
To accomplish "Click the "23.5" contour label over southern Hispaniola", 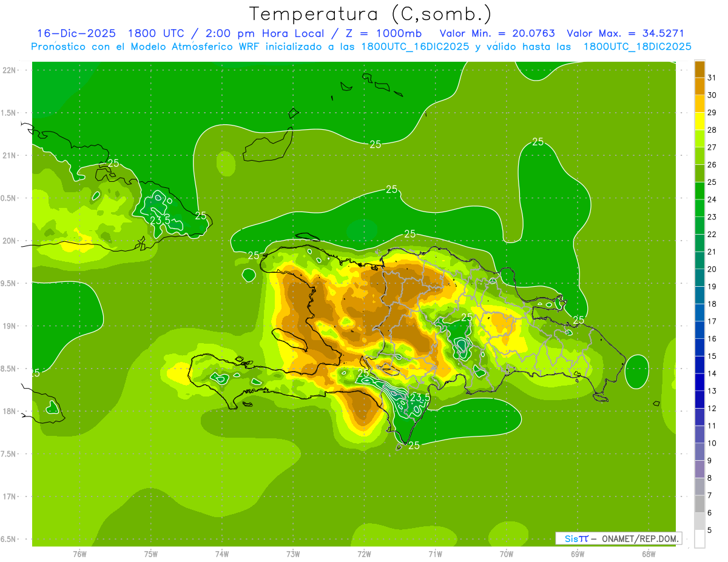I will point(420,398).
